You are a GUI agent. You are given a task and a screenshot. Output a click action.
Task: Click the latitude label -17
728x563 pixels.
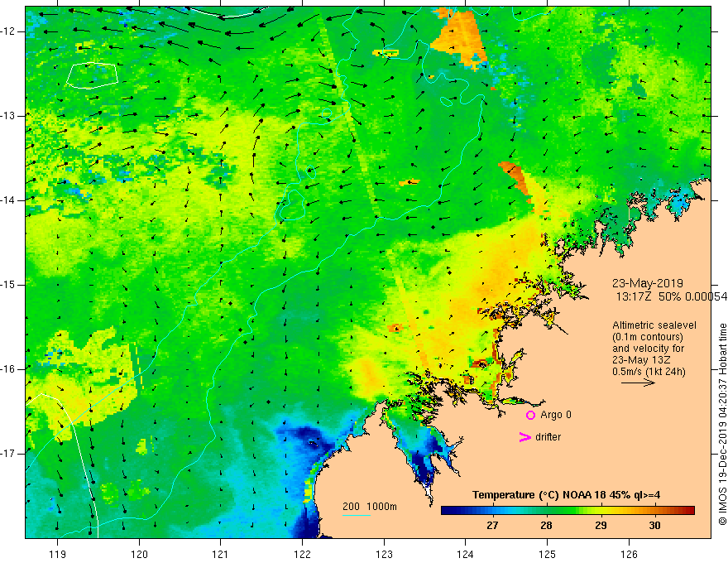8,454
